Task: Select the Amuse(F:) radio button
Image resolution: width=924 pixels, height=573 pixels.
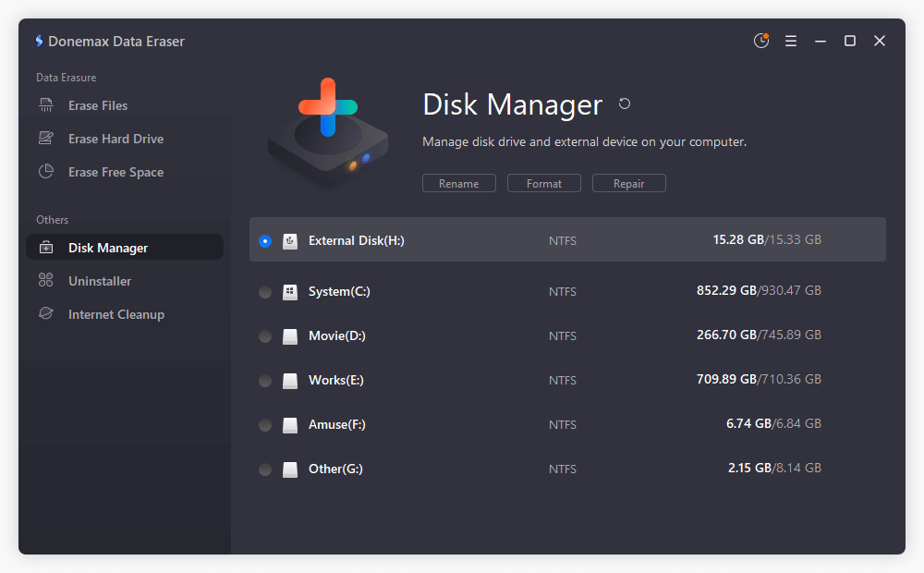Action: (265, 425)
